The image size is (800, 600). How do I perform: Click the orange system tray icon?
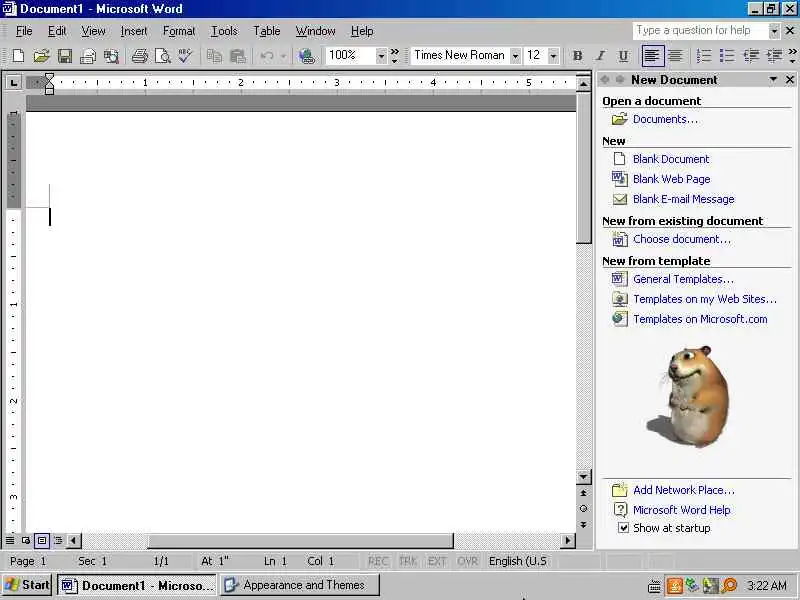(x=674, y=586)
